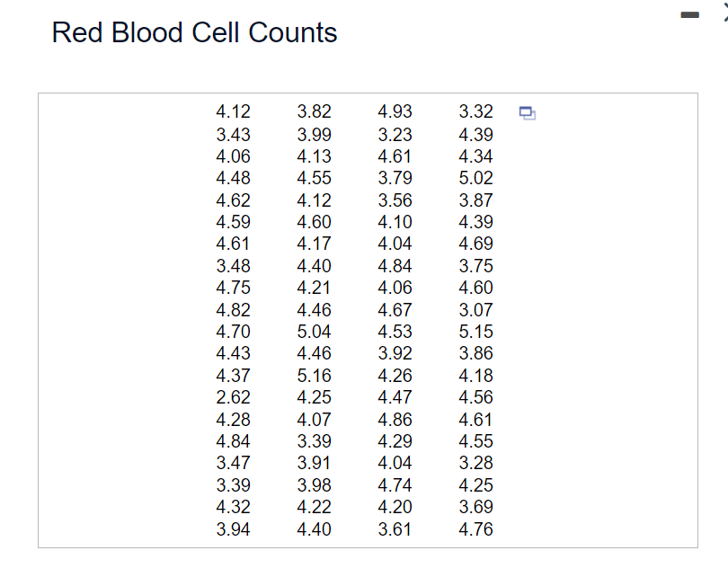728x577 pixels.
Task: Select the value 5.16 in the second column
Action: [315, 375]
